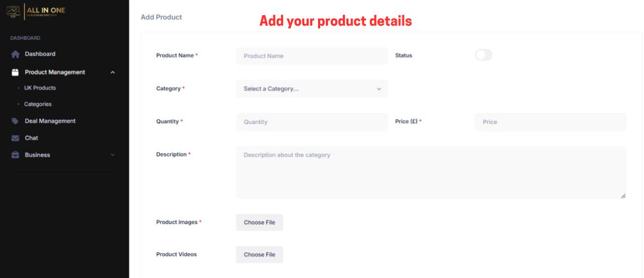This screenshot has height=278, width=644.
Task: Click the Chat envelope icon
Action: pos(15,138)
